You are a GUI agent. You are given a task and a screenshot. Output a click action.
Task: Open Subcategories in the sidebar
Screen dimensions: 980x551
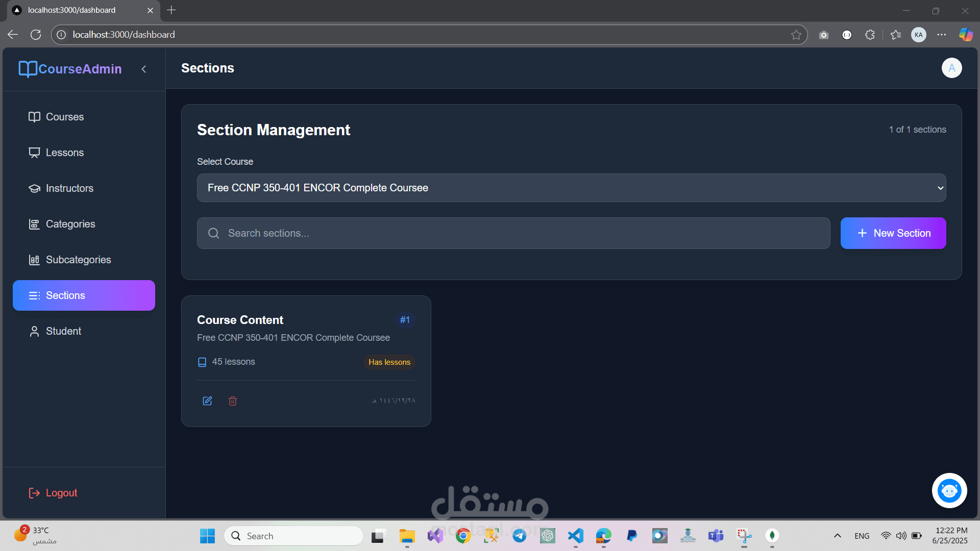[x=78, y=260]
